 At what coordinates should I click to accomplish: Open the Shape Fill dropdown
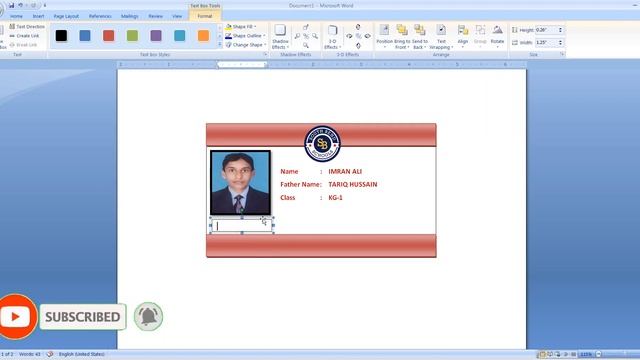click(x=241, y=27)
